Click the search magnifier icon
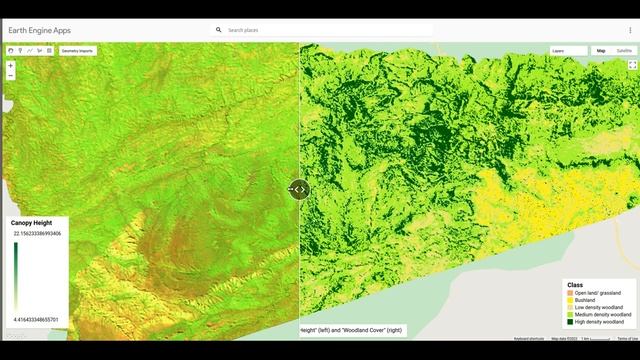The image size is (640, 360). (x=218, y=30)
